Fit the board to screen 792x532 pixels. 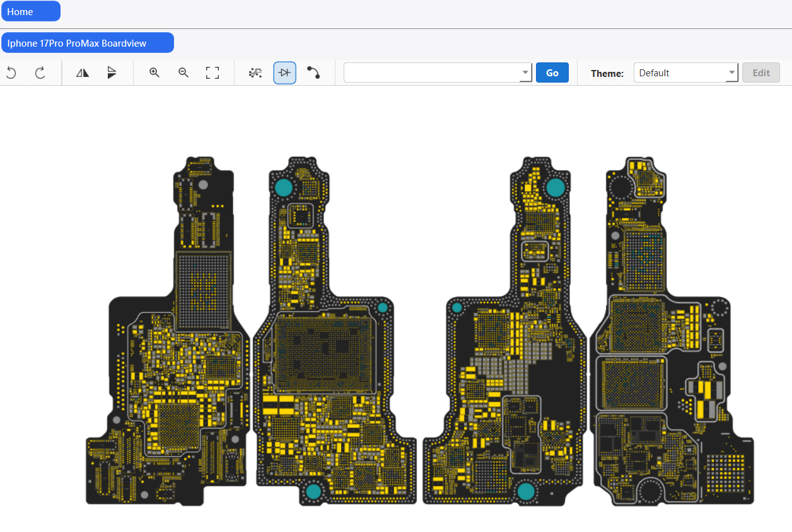click(x=213, y=72)
